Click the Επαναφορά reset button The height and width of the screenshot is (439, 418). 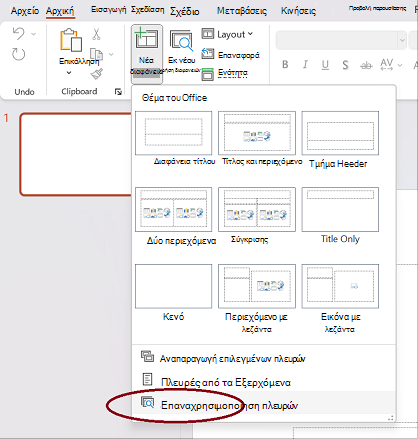click(230, 55)
